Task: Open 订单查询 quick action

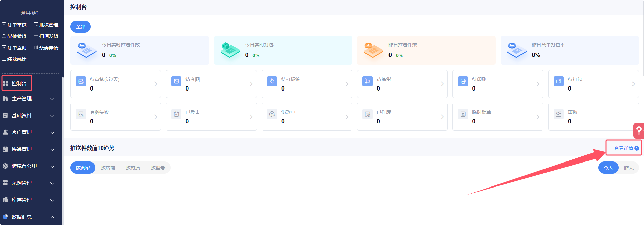Action: click(x=14, y=48)
